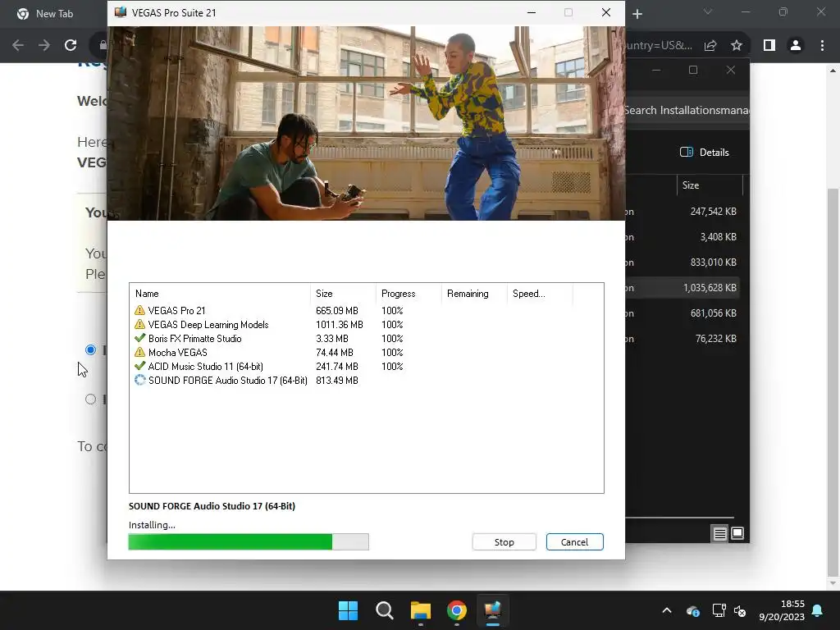
Task: Switch Explorer to large thumbnails view
Action: pyautogui.click(x=737, y=533)
